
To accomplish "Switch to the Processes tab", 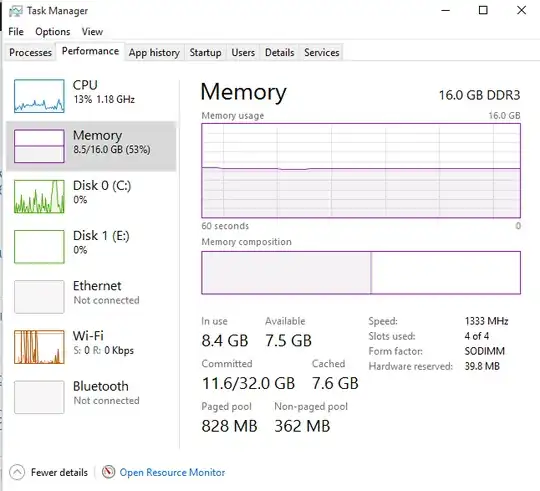I will click(30, 52).
